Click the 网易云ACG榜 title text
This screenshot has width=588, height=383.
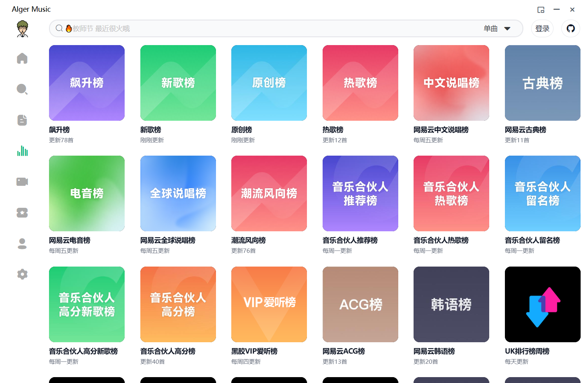(x=344, y=351)
